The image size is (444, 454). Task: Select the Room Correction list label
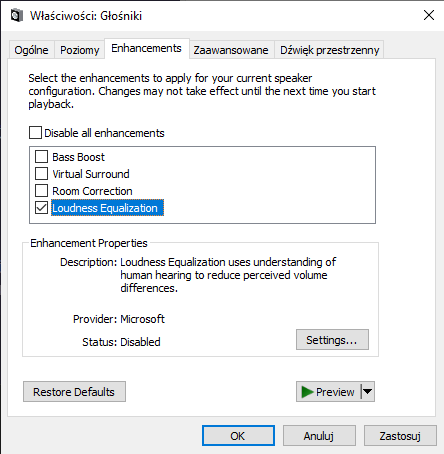92,191
